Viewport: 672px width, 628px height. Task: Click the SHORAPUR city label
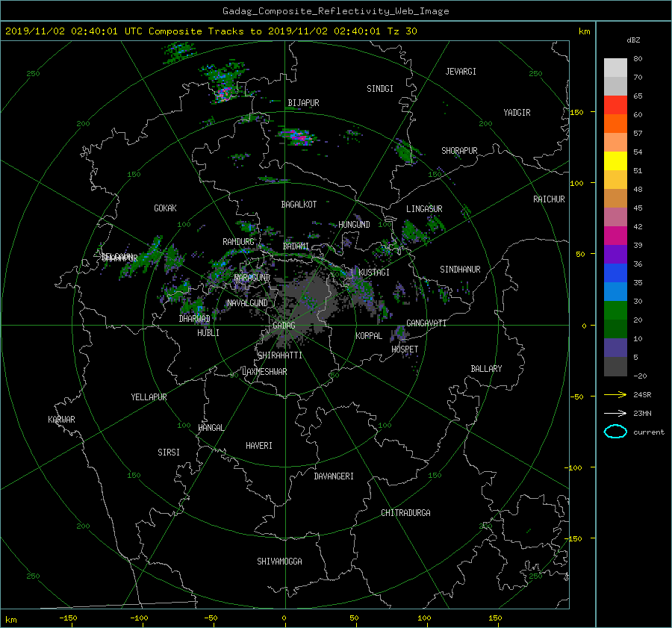[459, 151]
